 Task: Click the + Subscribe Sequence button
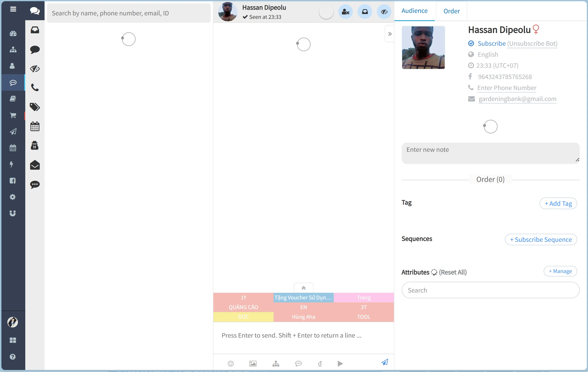[x=541, y=240]
